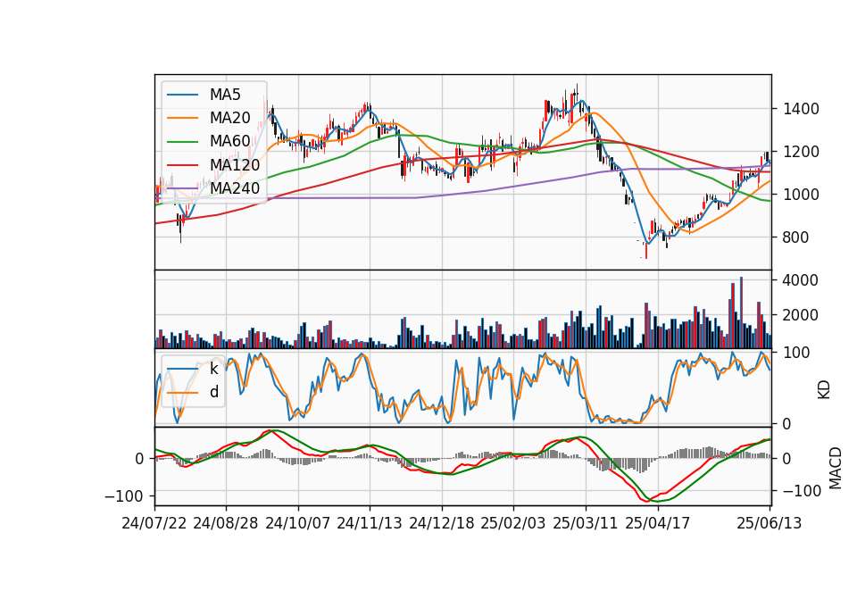Click the 24/07/22 date axis label
The width and height of the screenshot is (857, 616).
point(154,523)
